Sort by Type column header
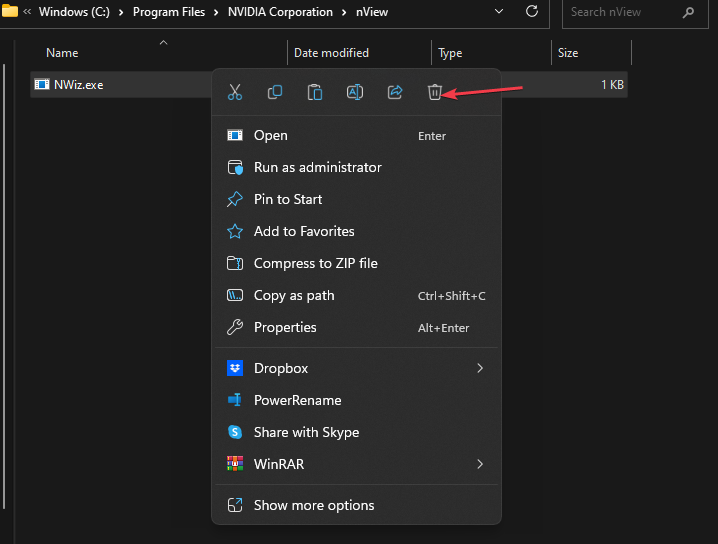 pyautogui.click(x=450, y=53)
